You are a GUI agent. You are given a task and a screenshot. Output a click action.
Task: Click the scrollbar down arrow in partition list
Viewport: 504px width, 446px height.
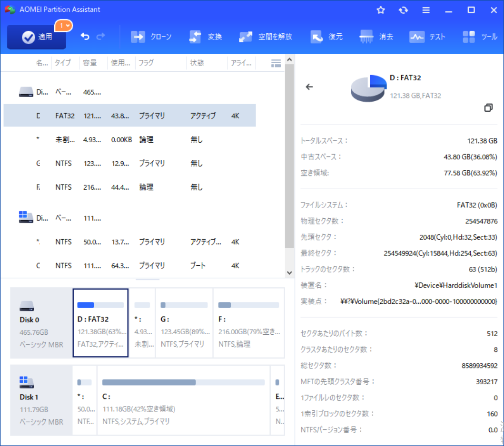click(x=289, y=273)
